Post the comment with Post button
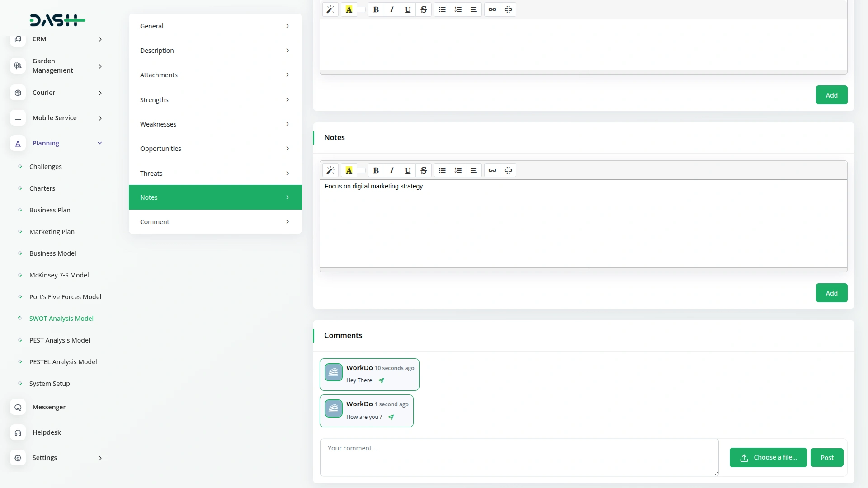This screenshot has width=868, height=488. pos(826,457)
